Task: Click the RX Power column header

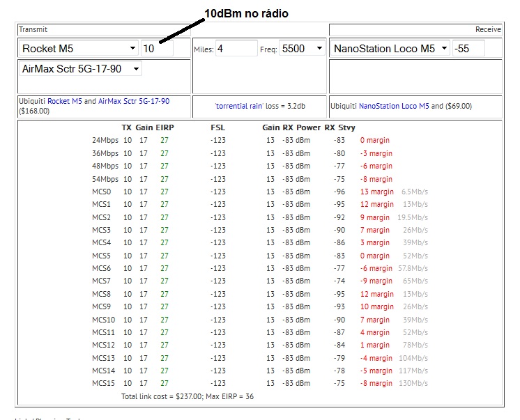Action: click(x=301, y=127)
